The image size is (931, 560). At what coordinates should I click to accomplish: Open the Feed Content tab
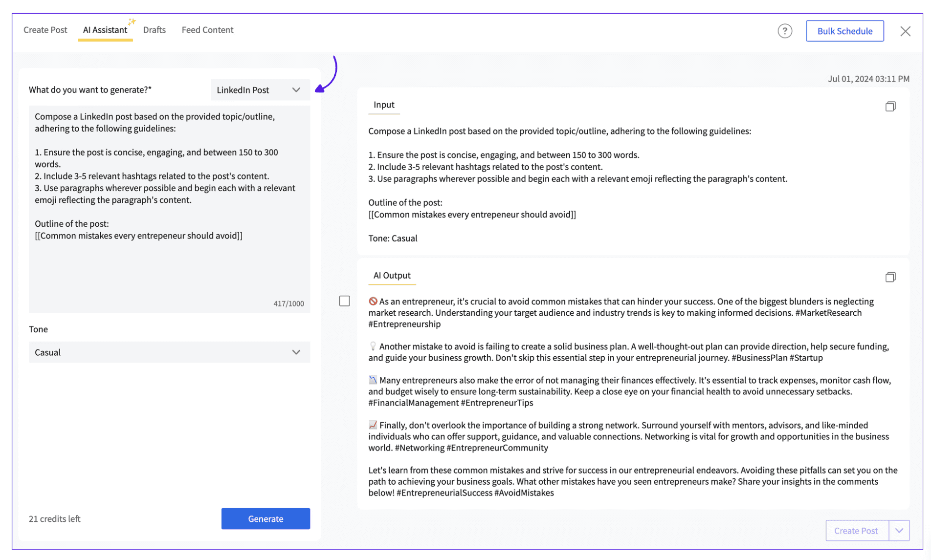(x=207, y=30)
